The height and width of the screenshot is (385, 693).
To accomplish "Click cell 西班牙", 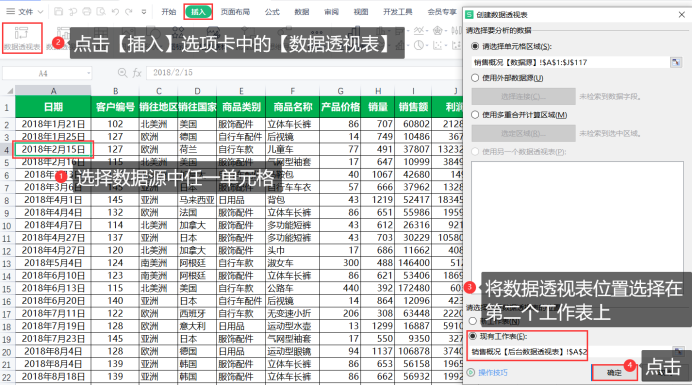I will coord(197,313).
